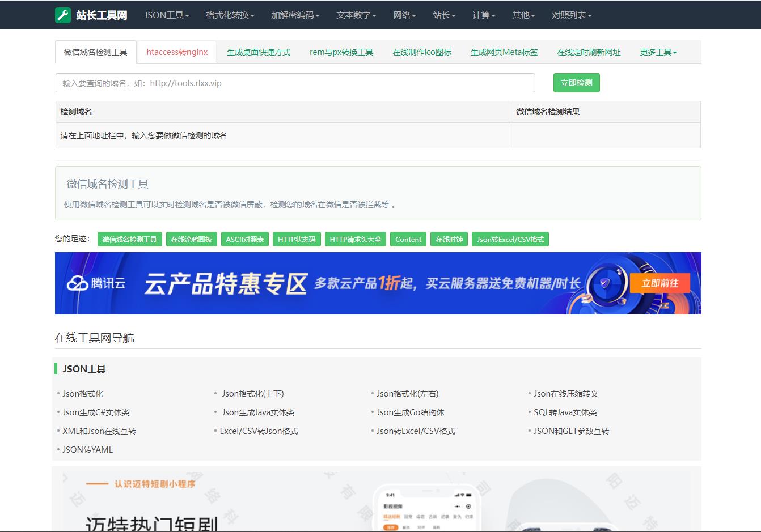This screenshot has width=761, height=532.
Task: Click the JSON工具 section heading
Action: (84, 369)
